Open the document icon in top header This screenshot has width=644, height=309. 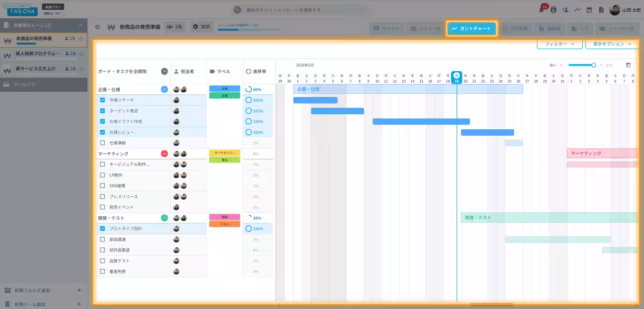point(601,10)
